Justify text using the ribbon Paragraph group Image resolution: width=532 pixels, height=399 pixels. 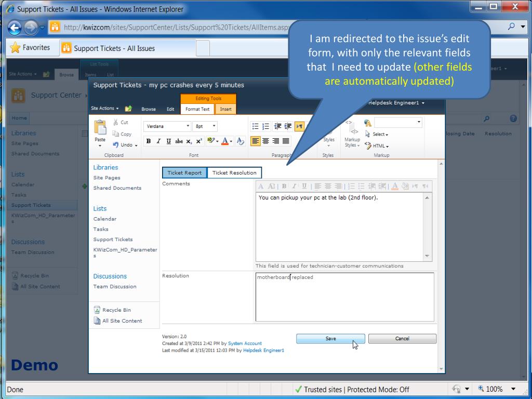[286, 141]
